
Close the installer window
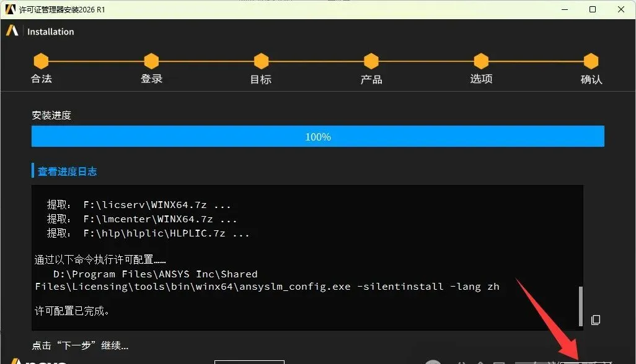click(x=621, y=9)
